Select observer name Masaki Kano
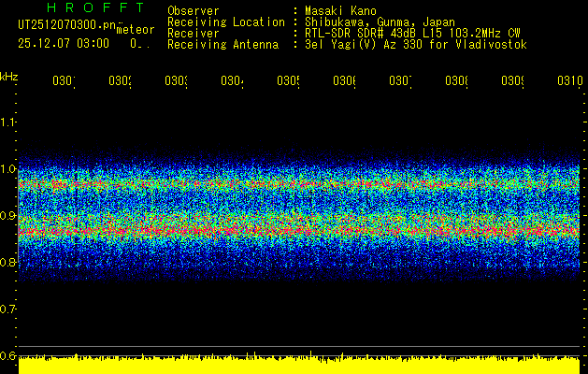Viewport: 588px width, 374px height. pyautogui.click(x=340, y=10)
